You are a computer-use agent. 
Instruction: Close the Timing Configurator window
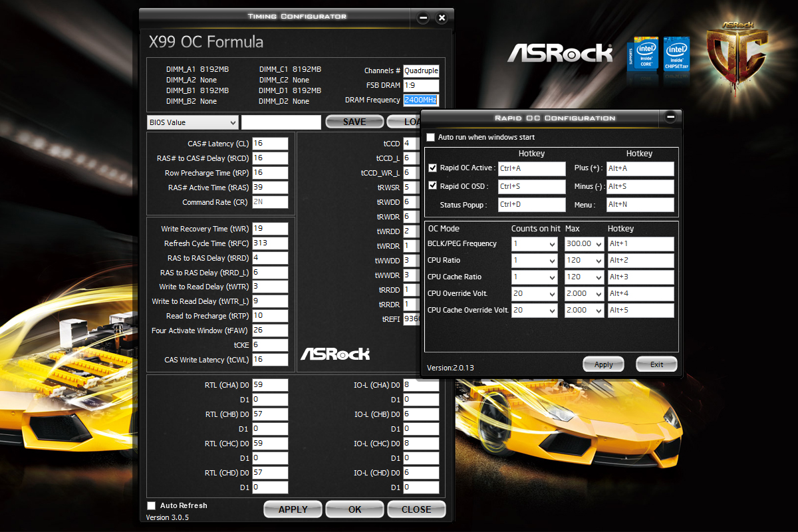(x=442, y=18)
